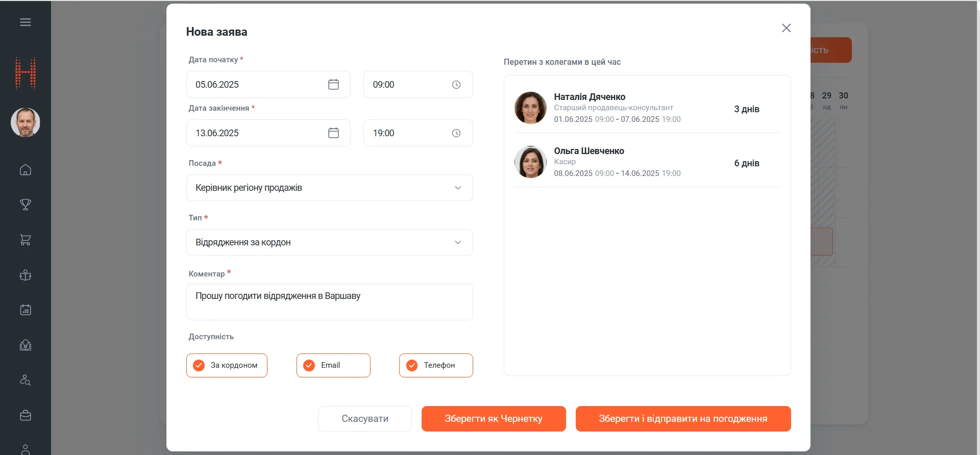980x455 pixels.
Task: Click the clock icon for end time 19:00
Action: tap(456, 133)
